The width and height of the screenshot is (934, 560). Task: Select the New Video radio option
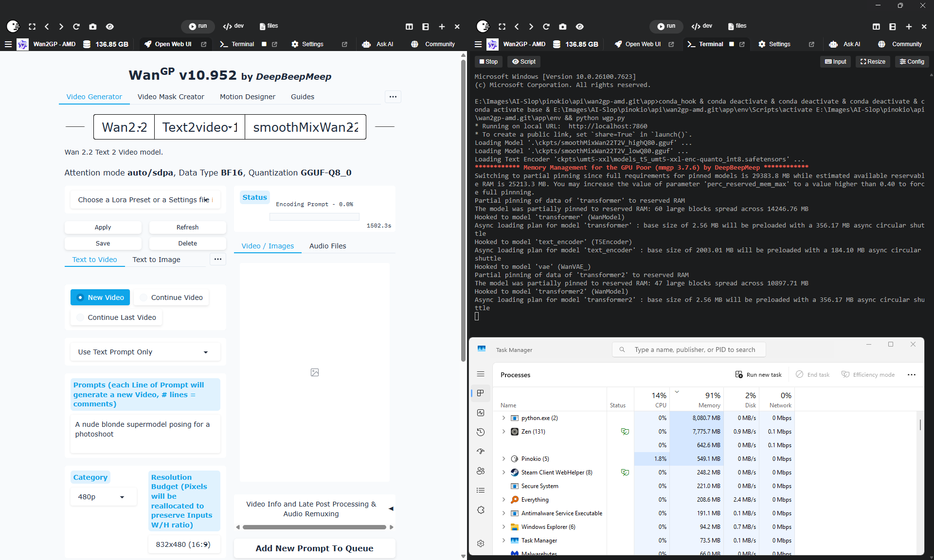coord(100,297)
